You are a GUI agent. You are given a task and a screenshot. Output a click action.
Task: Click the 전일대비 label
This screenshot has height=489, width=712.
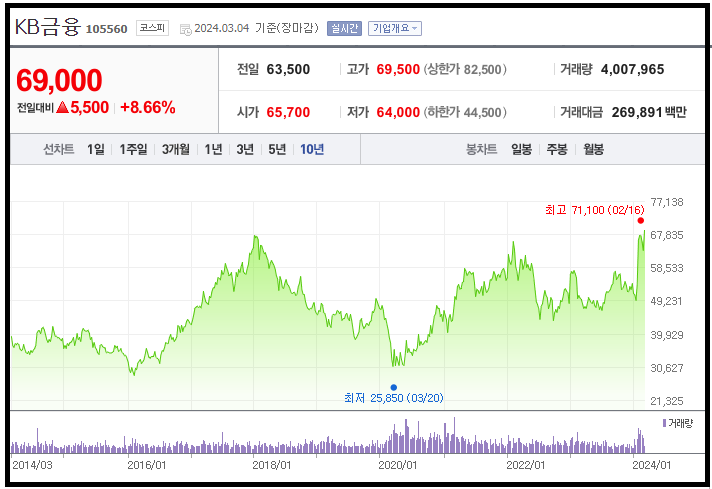(x=35, y=108)
